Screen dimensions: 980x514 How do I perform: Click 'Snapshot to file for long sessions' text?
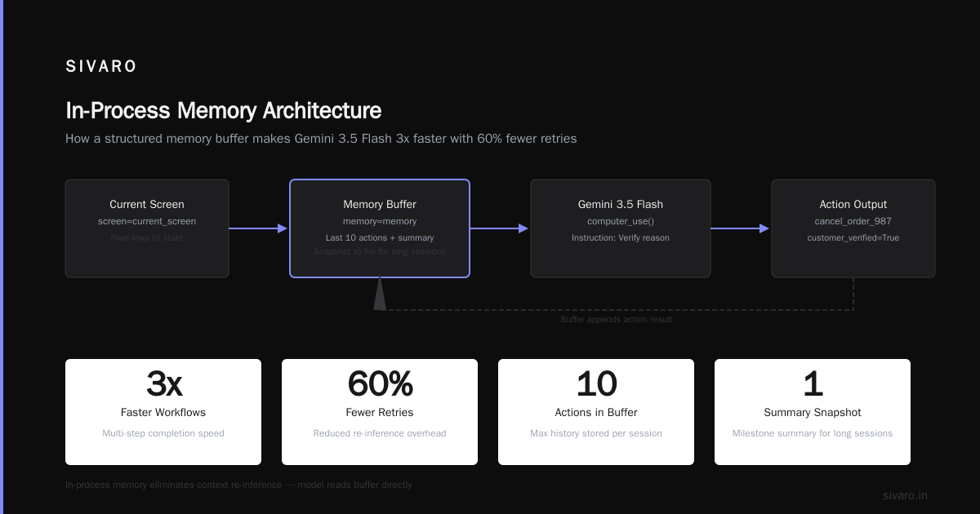380,251
